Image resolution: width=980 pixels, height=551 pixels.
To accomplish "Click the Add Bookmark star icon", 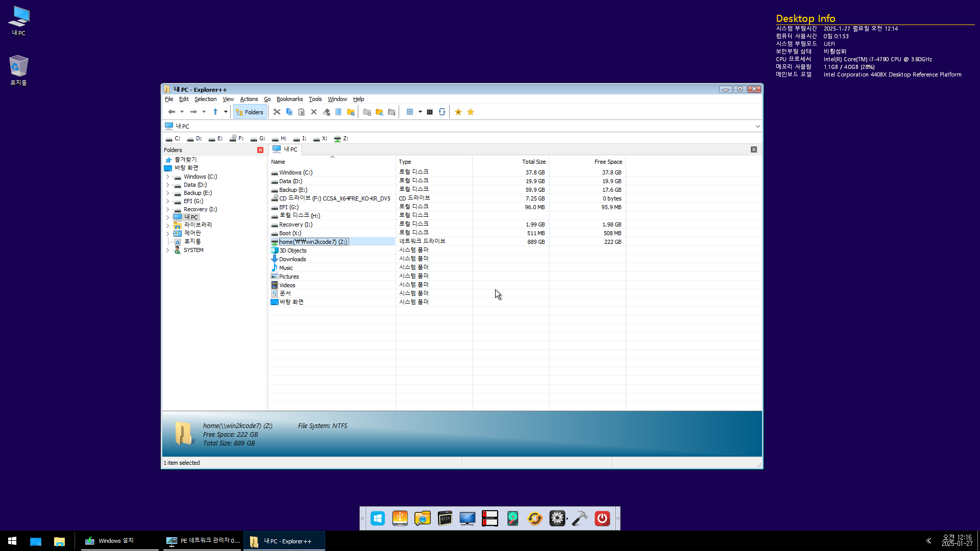I will [458, 112].
